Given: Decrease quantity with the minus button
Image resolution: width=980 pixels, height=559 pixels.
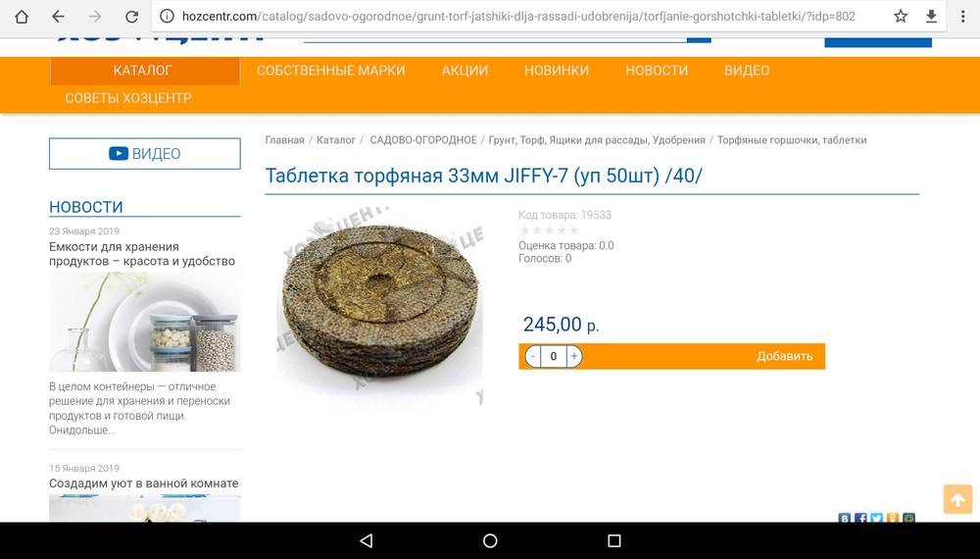Looking at the screenshot, I should [532, 356].
